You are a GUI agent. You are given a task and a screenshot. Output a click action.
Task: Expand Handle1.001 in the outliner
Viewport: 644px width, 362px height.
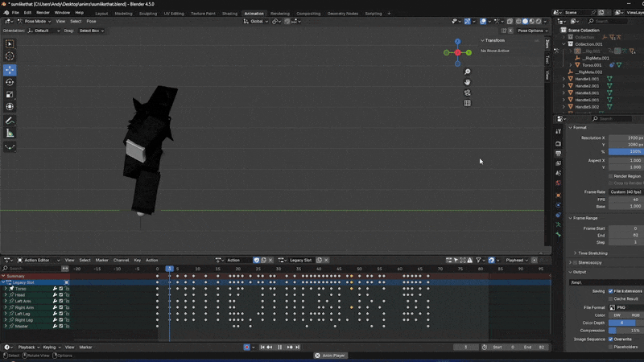tap(564, 79)
